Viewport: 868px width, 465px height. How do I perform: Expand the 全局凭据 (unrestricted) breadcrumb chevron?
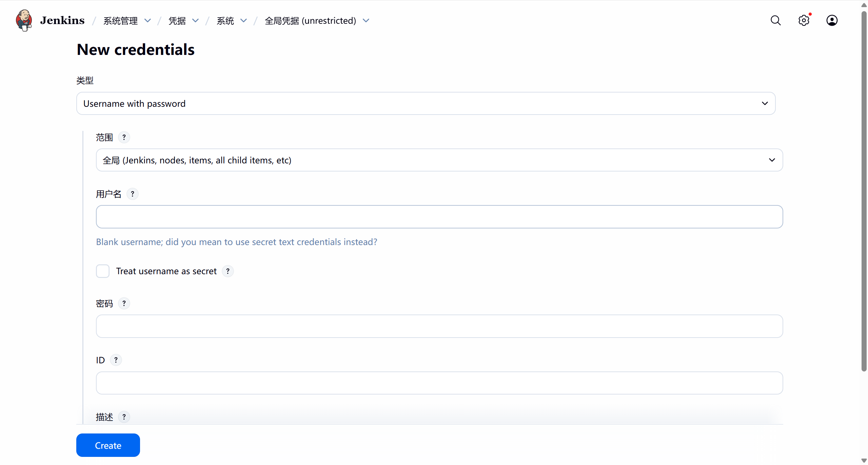[366, 21]
